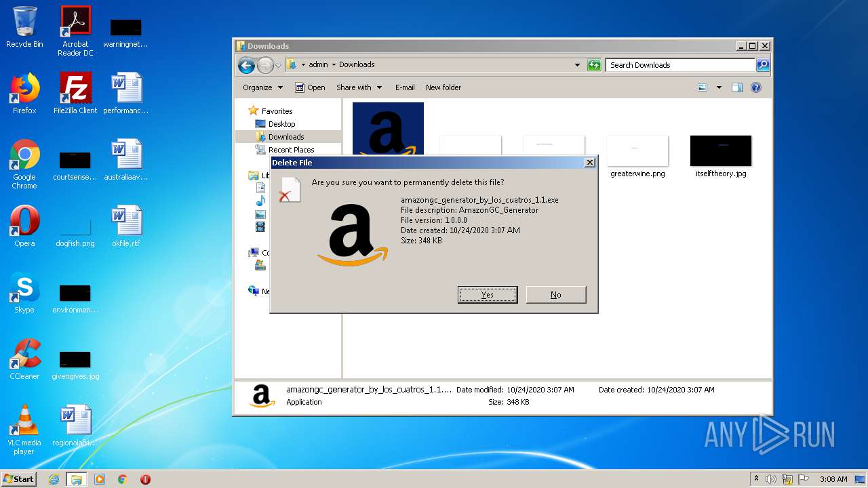Select Desktop under Favorites

point(275,124)
